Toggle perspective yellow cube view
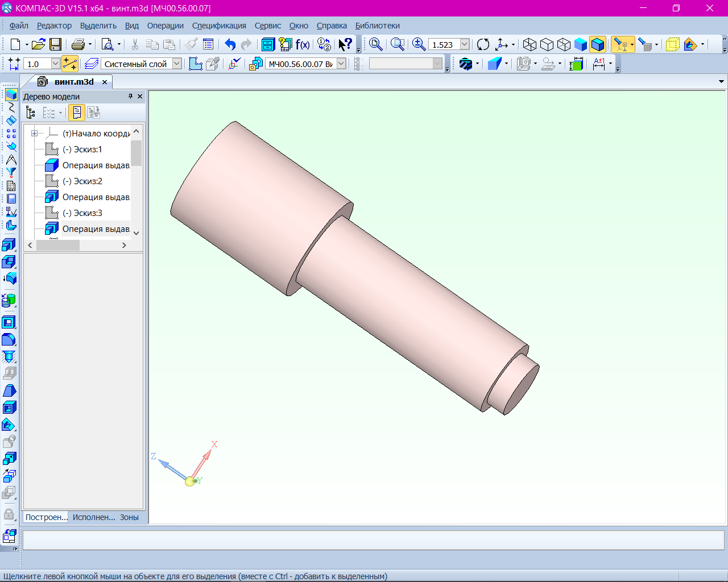This screenshot has width=728, height=582. tap(673, 44)
